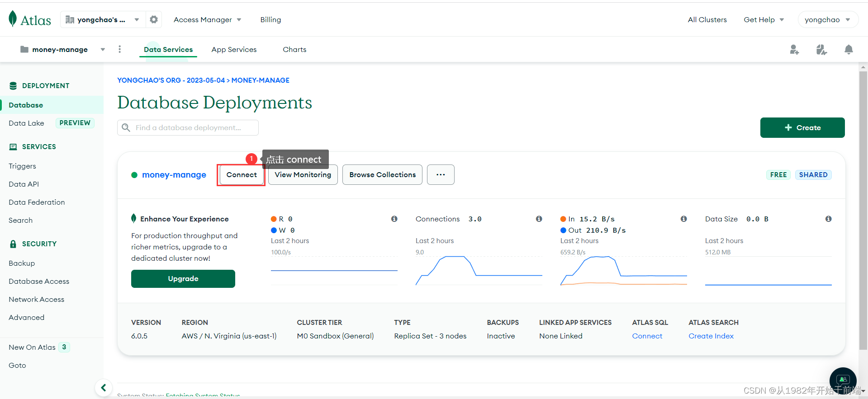The image size is (868, 399).
Task: Open Access Manager dropdown
Action: (208, 19)
